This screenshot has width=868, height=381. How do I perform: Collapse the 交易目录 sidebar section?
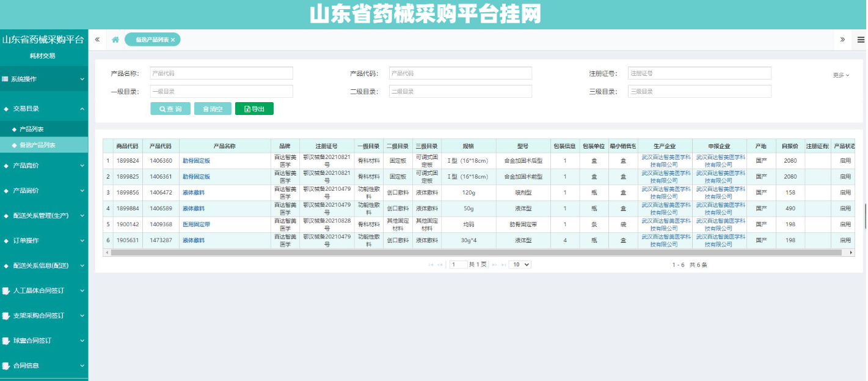coord(44,108)
